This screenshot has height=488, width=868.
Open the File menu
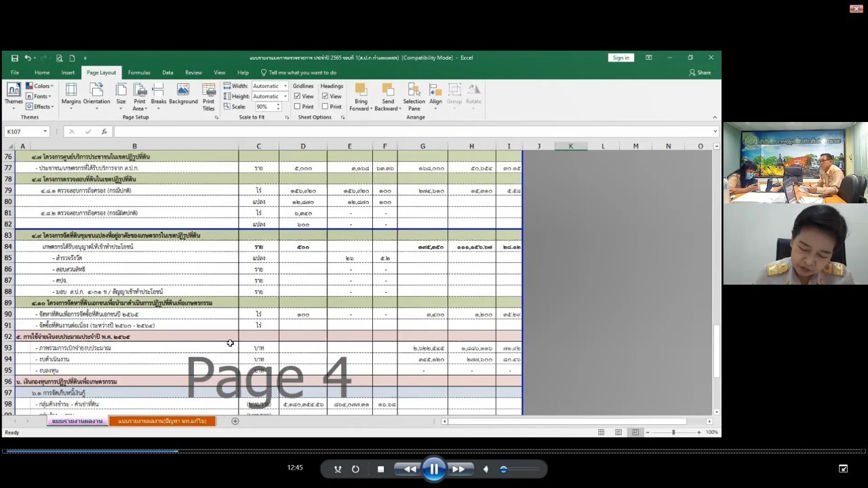click(x=15, y=73)
